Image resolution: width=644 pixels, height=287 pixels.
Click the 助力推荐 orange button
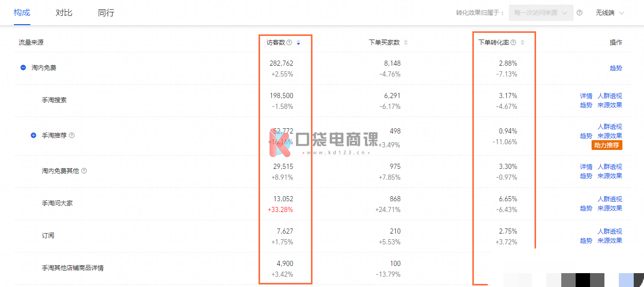607,145
